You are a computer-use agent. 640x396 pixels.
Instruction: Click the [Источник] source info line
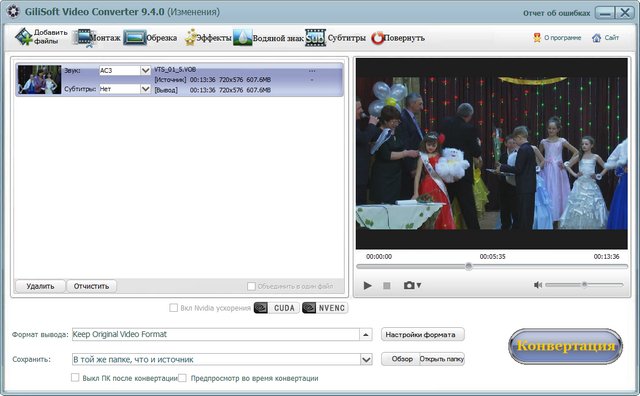pos(212,80)
